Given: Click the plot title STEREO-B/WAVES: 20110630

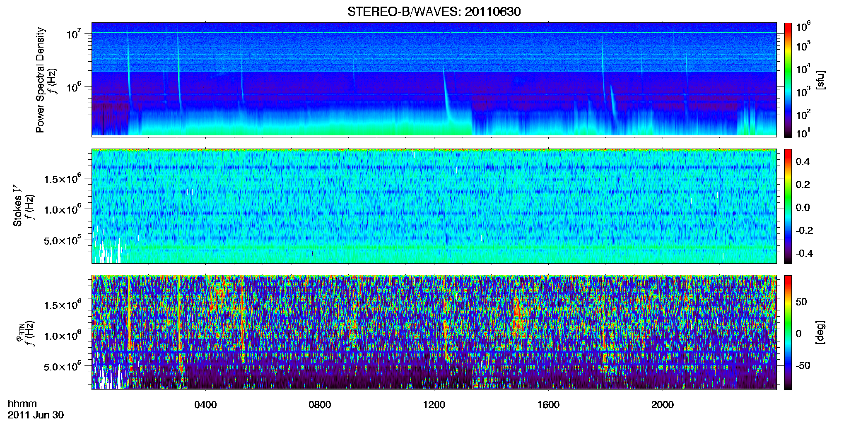Looking at the screenshot, I should click(x=434, y=12).
